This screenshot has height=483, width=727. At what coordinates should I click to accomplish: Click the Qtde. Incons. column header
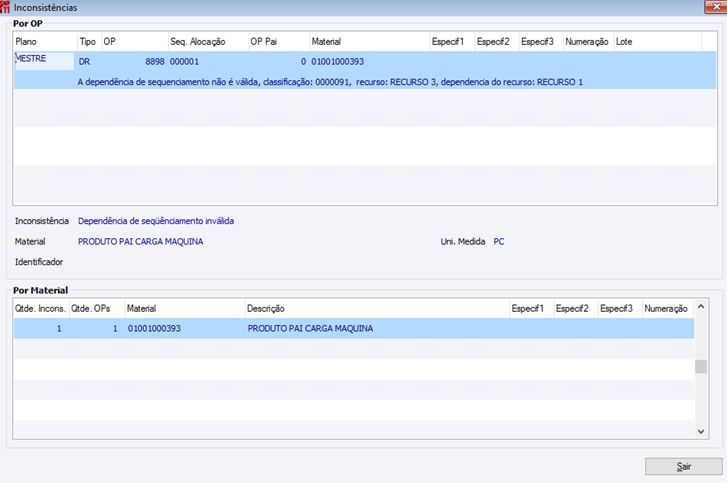point(41,308)
